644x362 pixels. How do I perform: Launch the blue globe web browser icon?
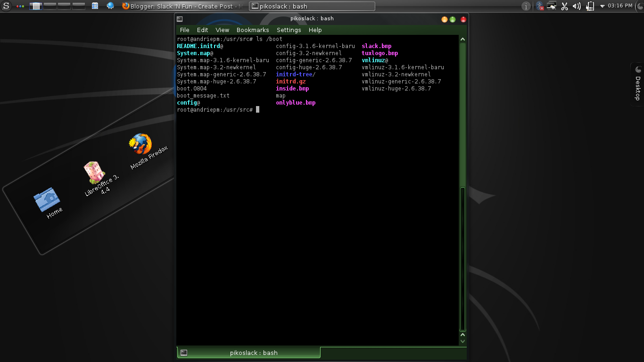click(110, 6)
